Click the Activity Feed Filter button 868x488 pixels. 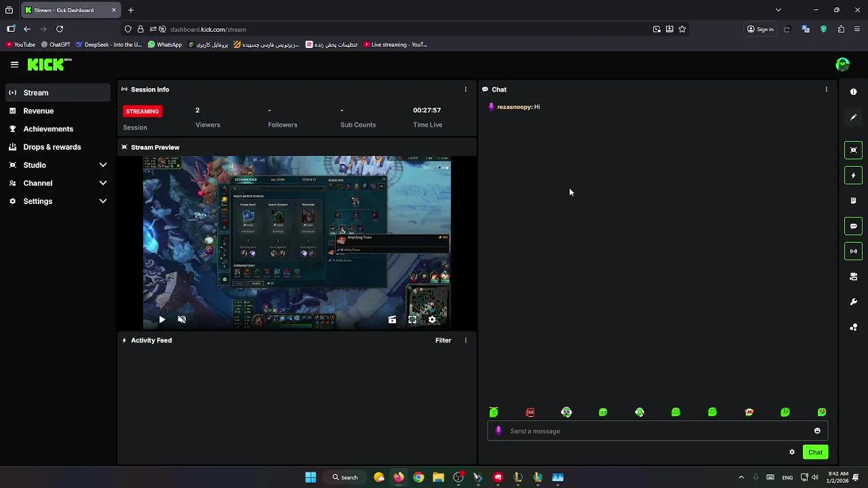coord(443,340)
